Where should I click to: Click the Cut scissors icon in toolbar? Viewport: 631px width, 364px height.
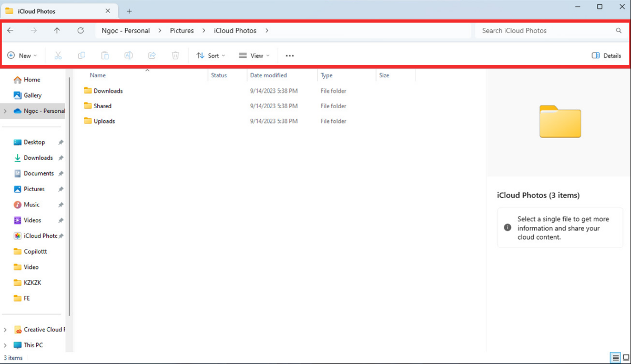click(x=58, y=56)
